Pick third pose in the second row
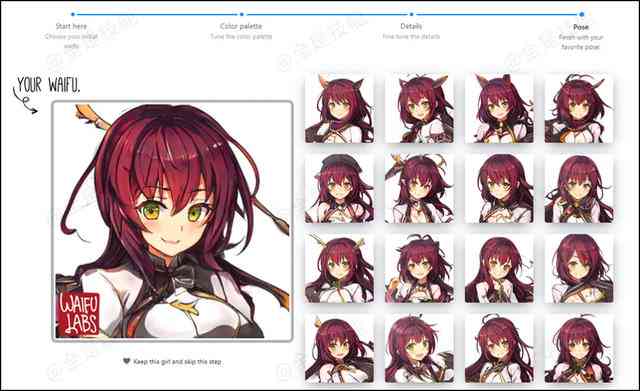The width and height of the screenshot is (640, 391). 499,188
